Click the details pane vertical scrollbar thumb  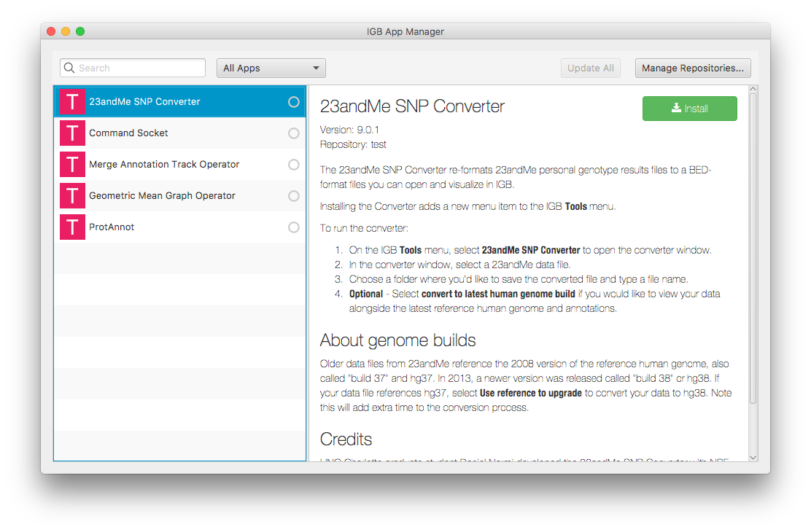click(x=753, y=248)
